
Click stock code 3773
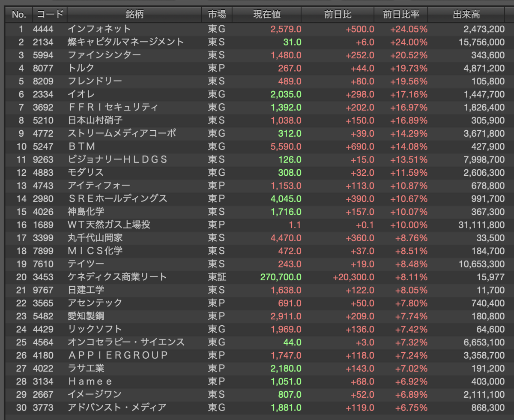click(x=43, y=408)
